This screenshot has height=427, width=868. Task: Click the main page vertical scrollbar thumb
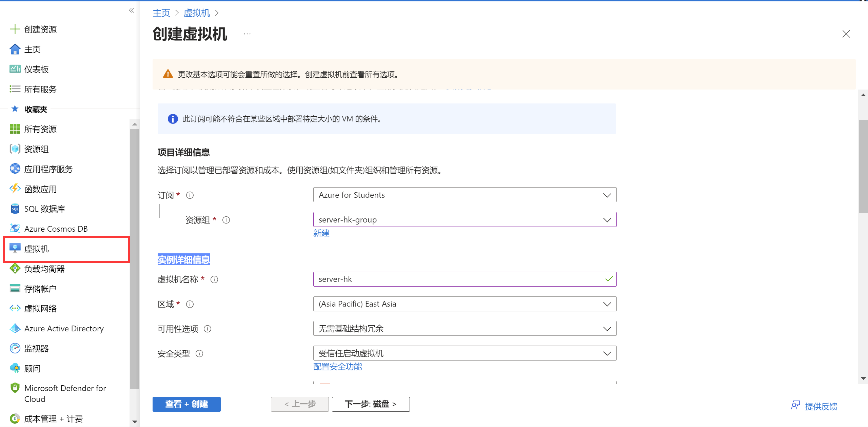863,166
